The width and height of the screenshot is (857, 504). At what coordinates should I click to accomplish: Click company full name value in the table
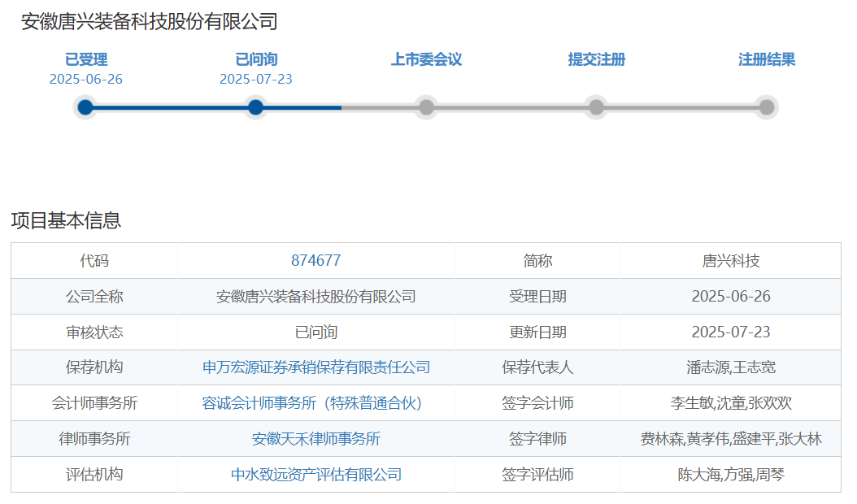point(316,296)
